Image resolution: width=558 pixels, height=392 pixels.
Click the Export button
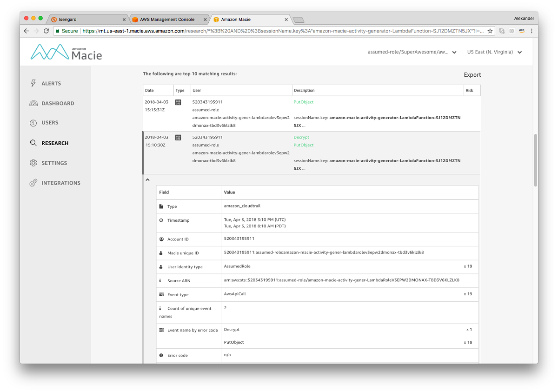tap(472, 74)
